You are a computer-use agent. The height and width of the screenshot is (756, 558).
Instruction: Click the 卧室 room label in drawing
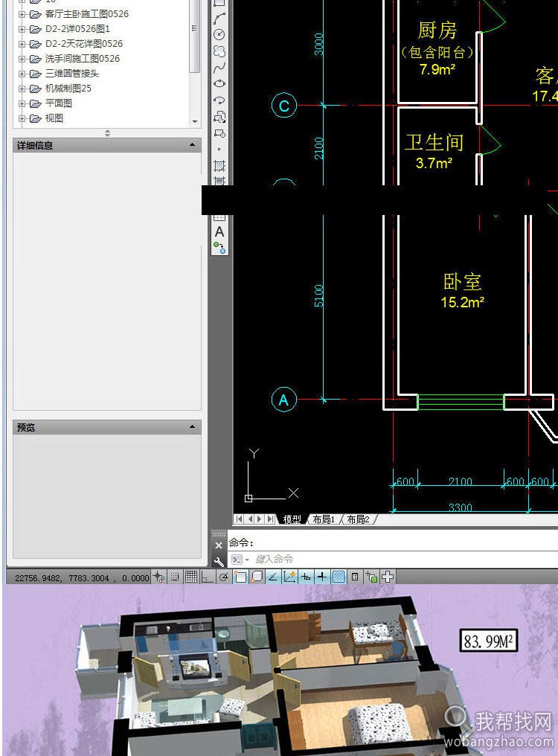[x=463, y=282]
